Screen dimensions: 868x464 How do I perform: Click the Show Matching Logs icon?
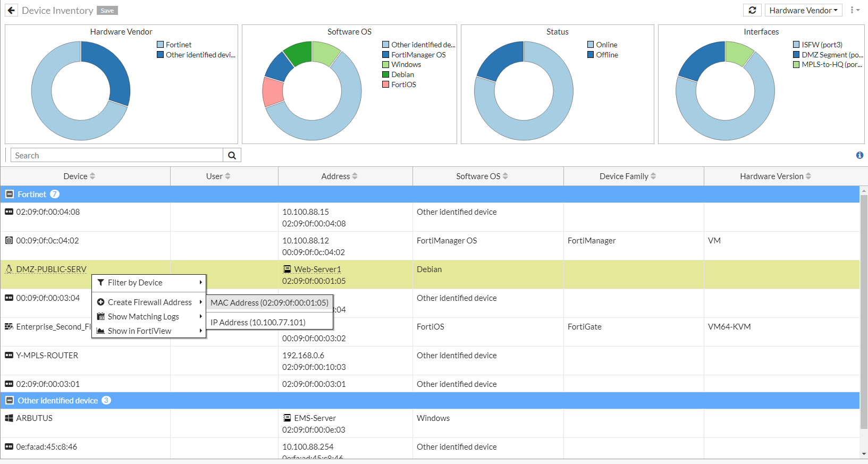tap(101, 316)
